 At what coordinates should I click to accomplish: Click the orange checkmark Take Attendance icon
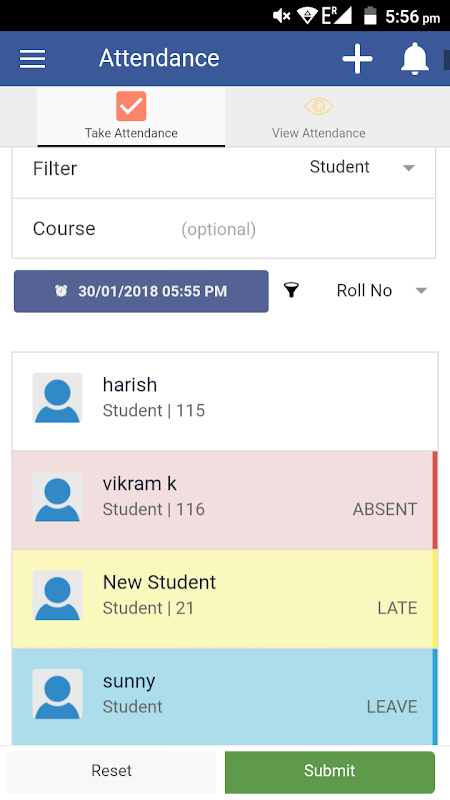click(131, 106)
